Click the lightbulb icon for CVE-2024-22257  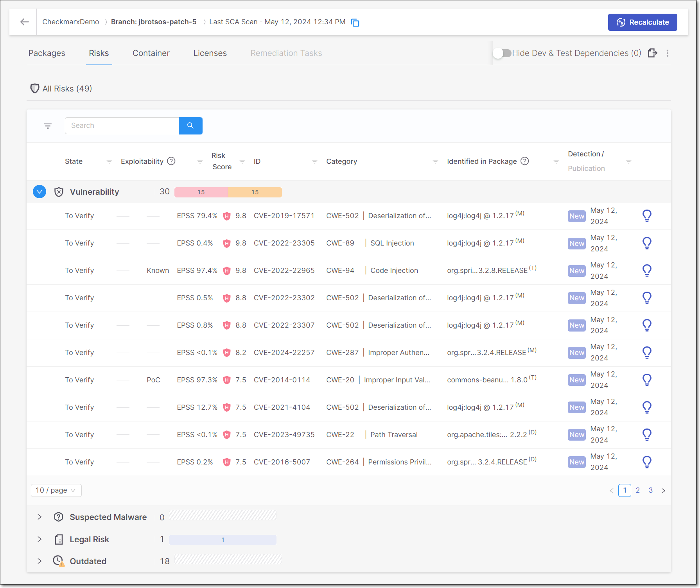(x=647, y=353)
